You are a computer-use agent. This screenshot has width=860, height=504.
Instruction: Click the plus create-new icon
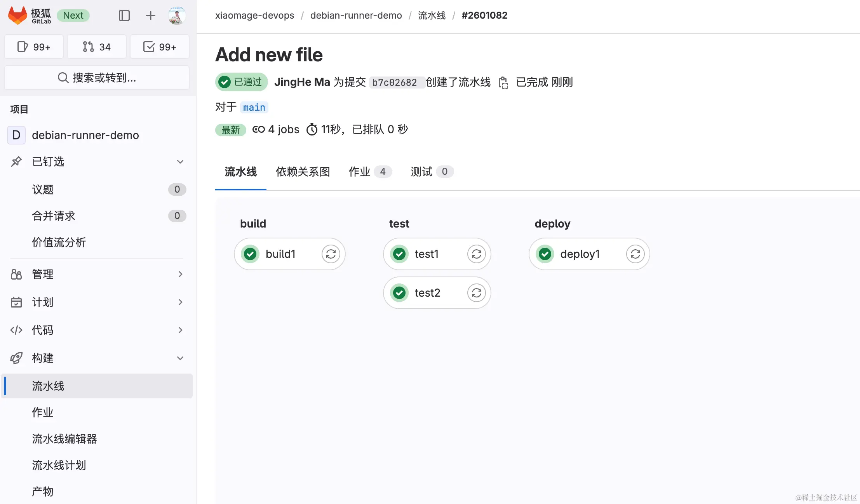point(150,16)
